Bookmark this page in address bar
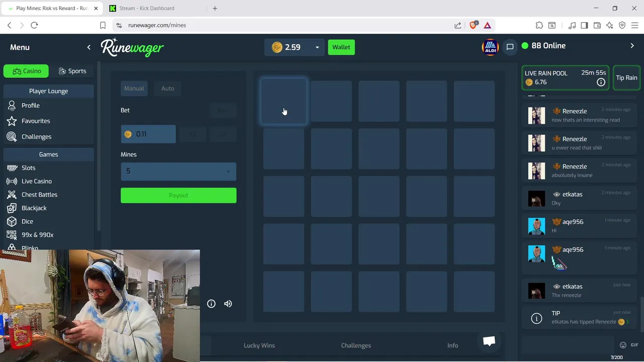This screenshot has height=362, width=644. [x=103, y=25]
